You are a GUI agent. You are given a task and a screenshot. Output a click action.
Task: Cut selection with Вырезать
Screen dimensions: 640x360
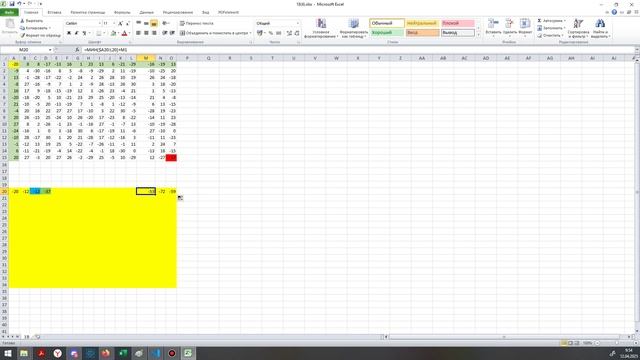[31, 21]
